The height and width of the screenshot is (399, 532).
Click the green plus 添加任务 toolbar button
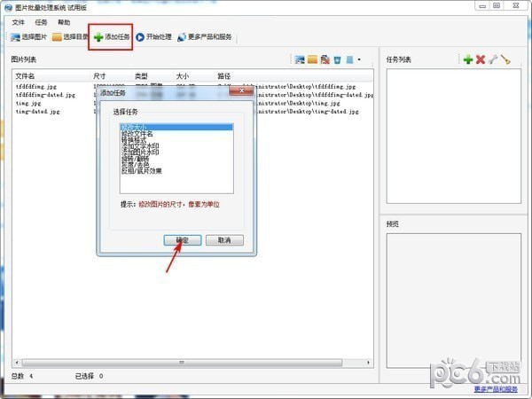(x=112, y=36)
